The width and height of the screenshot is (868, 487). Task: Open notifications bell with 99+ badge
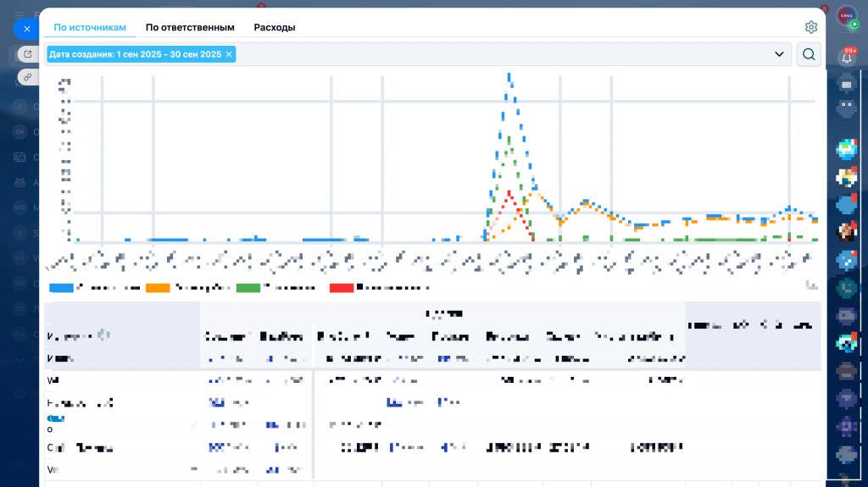point(846,57)
